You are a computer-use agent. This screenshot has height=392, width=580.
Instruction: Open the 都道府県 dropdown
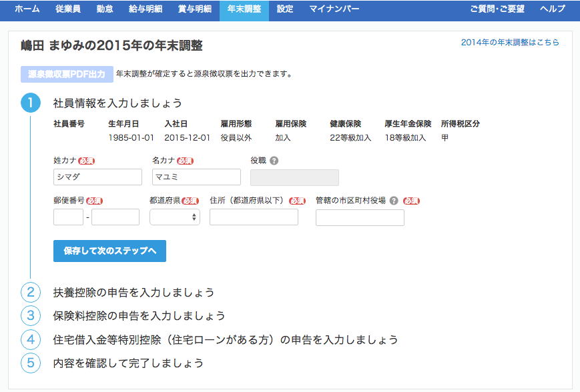point(175,217)
